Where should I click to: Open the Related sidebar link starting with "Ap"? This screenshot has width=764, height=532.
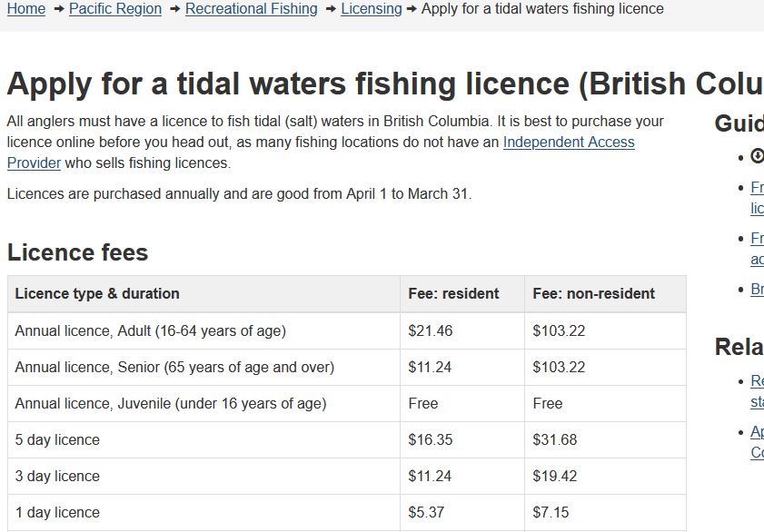[x=757, y=442]
